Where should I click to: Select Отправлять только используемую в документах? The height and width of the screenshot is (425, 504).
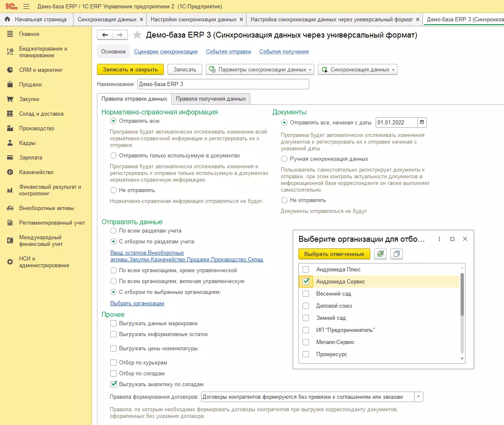pos(114,156)
